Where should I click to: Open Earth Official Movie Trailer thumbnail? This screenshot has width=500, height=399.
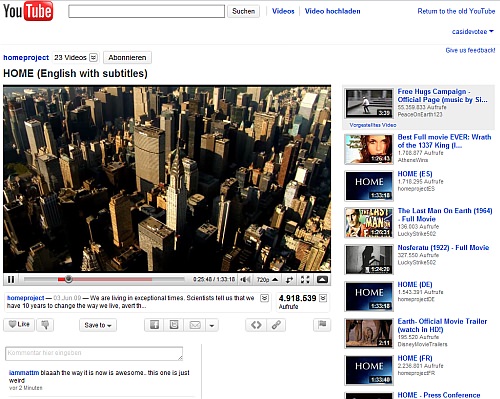pos(369,333)
